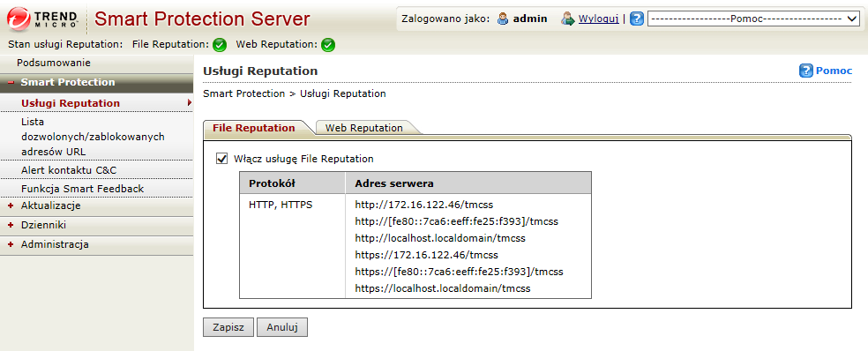Click the Zalogowano jako label
Image resolution: width=868 pixels, height=351 pixels.
tap(445, 19)
